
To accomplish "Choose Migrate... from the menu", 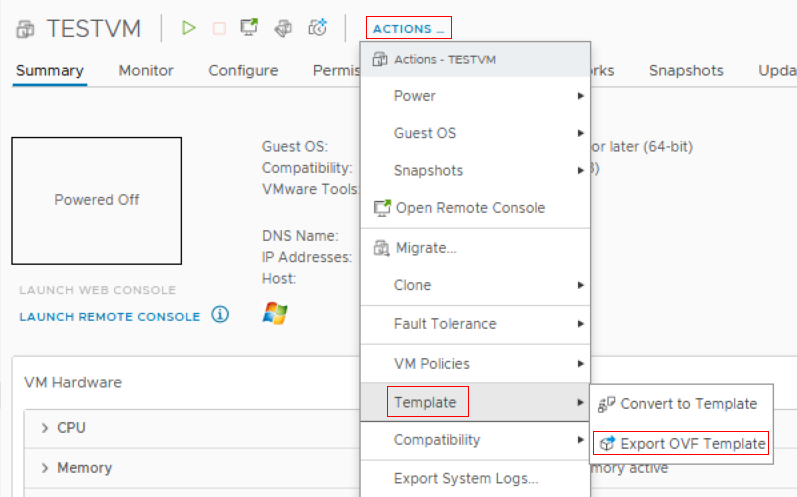I will pos(475,248).
